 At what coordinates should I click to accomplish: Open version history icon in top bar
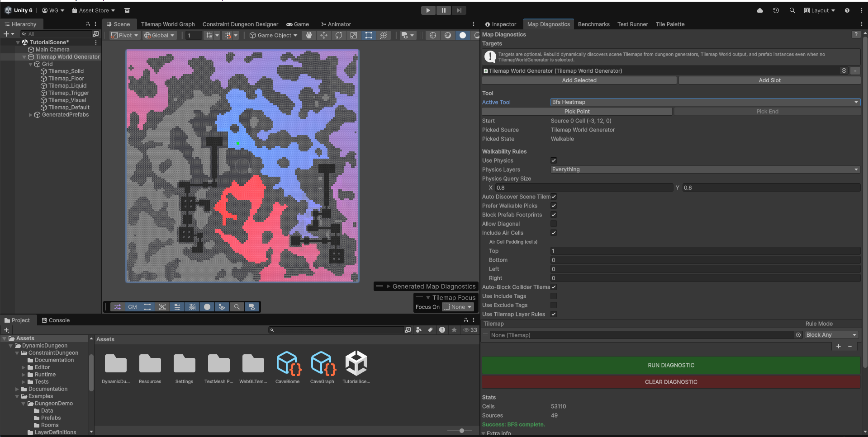click(776, 10)
